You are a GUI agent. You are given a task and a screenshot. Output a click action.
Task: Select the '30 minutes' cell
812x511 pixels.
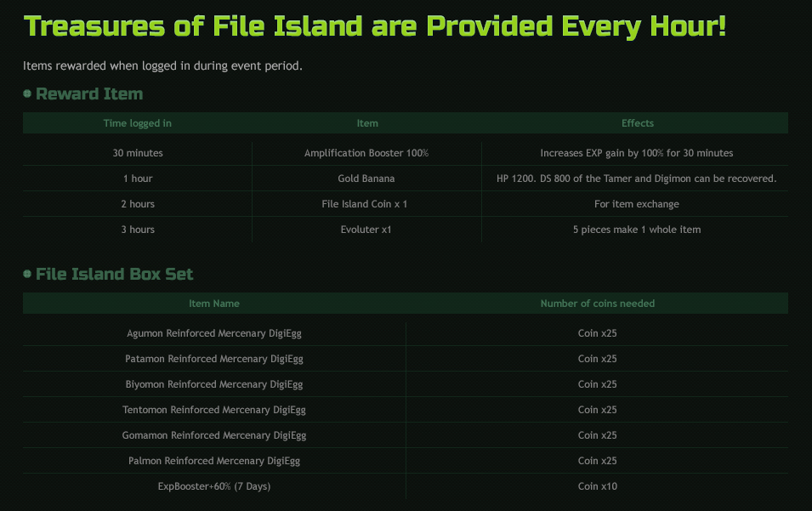coord(138,153)
